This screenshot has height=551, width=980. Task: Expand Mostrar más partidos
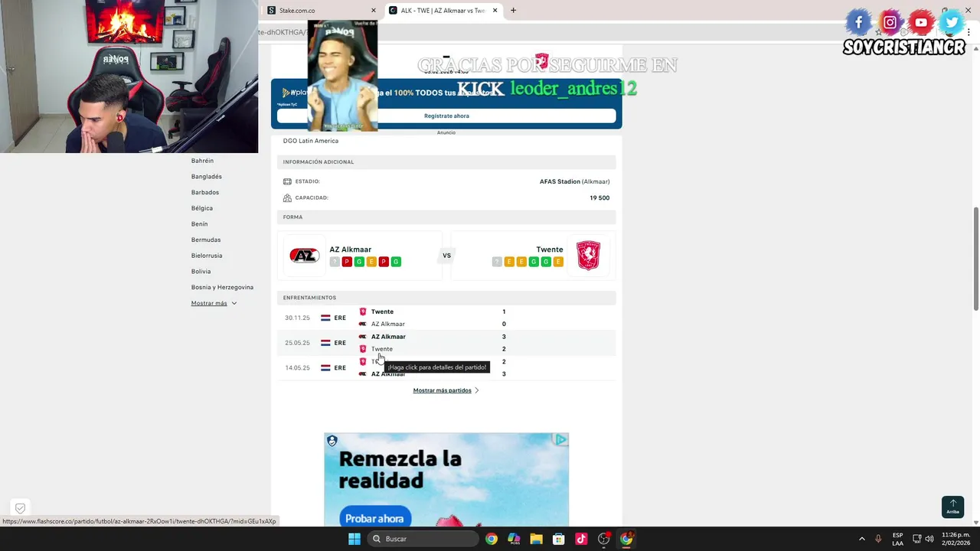pos(446,390)
